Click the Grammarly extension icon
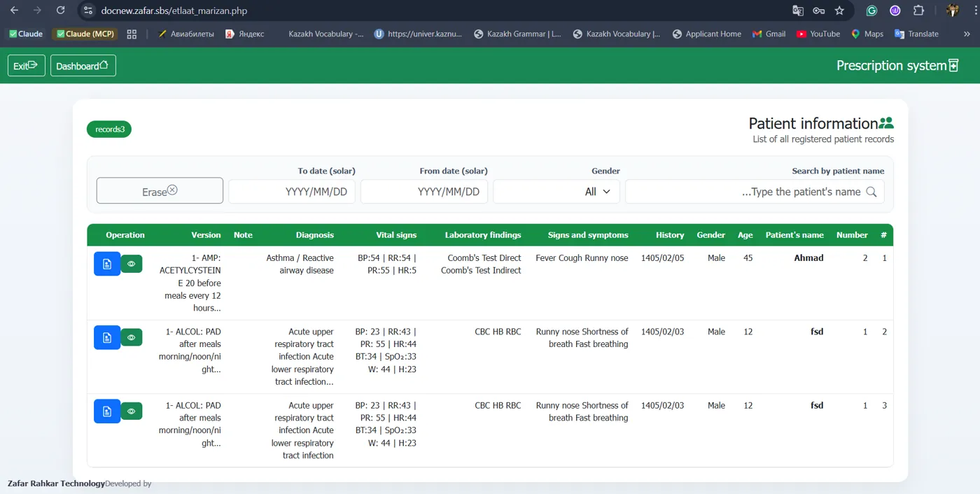The image size is (980, 494). pyautogui.click(x=872, y=10)
